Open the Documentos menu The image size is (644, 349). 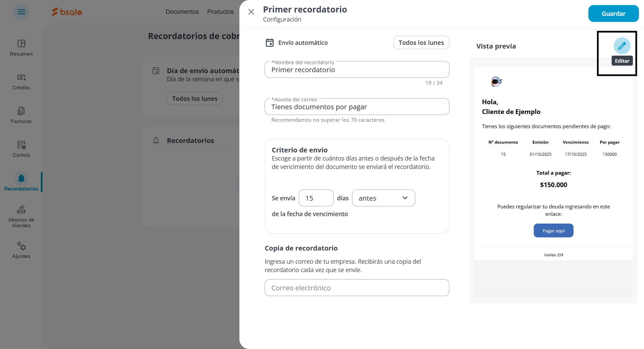(182, 12)
